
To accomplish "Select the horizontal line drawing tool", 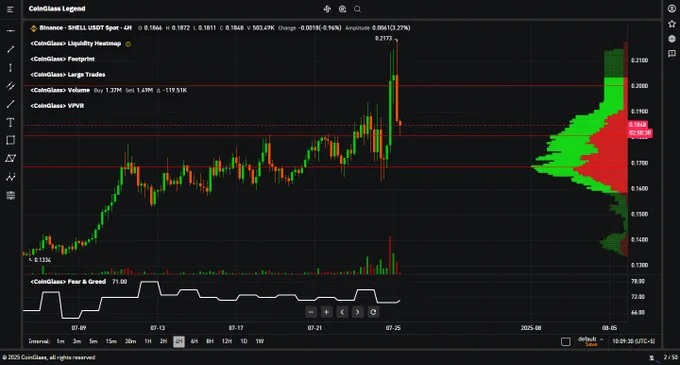I will [10, 31].
